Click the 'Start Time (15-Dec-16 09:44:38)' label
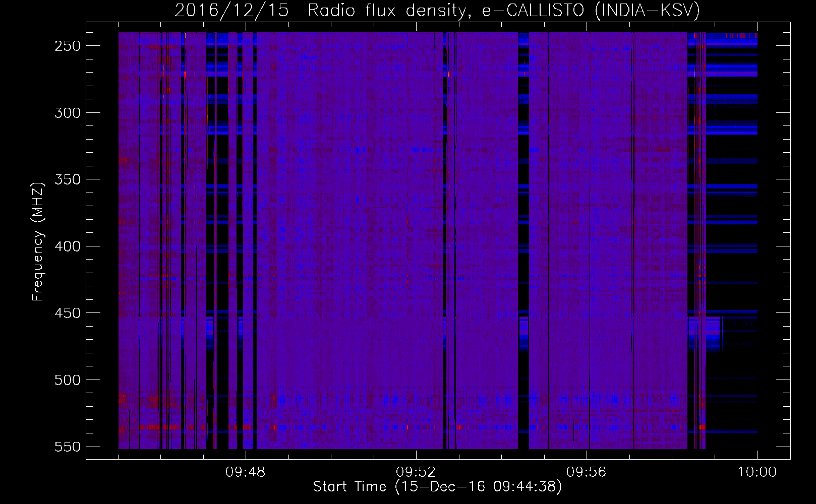The width and height of the screenshot is (816, 504). (437, 487)
